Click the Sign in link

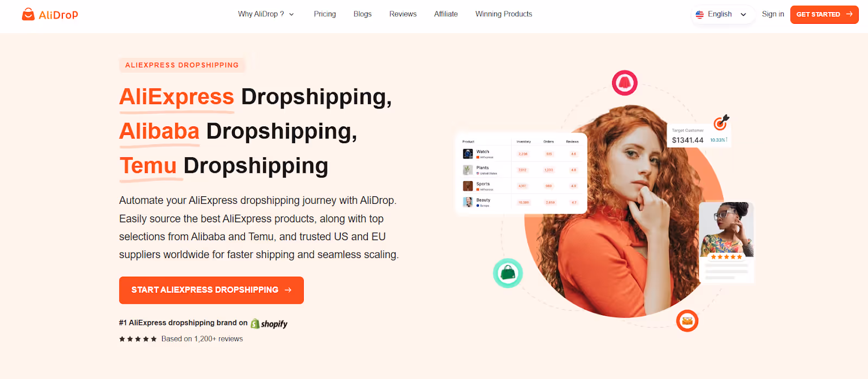click(x=773, y=14)
